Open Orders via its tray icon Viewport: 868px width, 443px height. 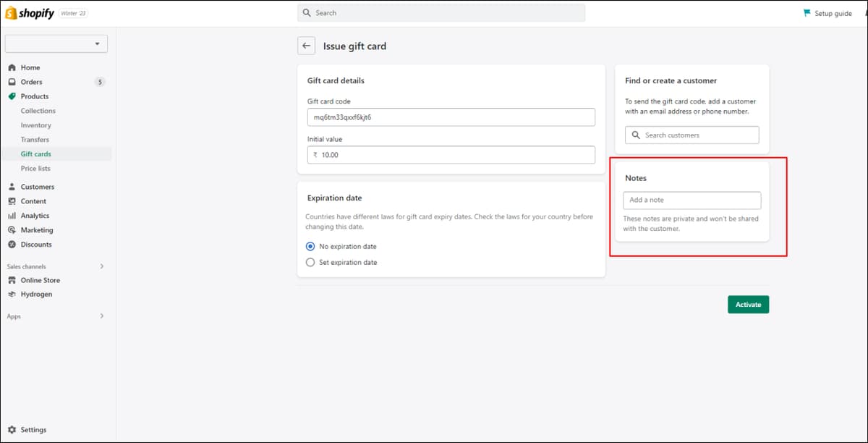[12, 82]
